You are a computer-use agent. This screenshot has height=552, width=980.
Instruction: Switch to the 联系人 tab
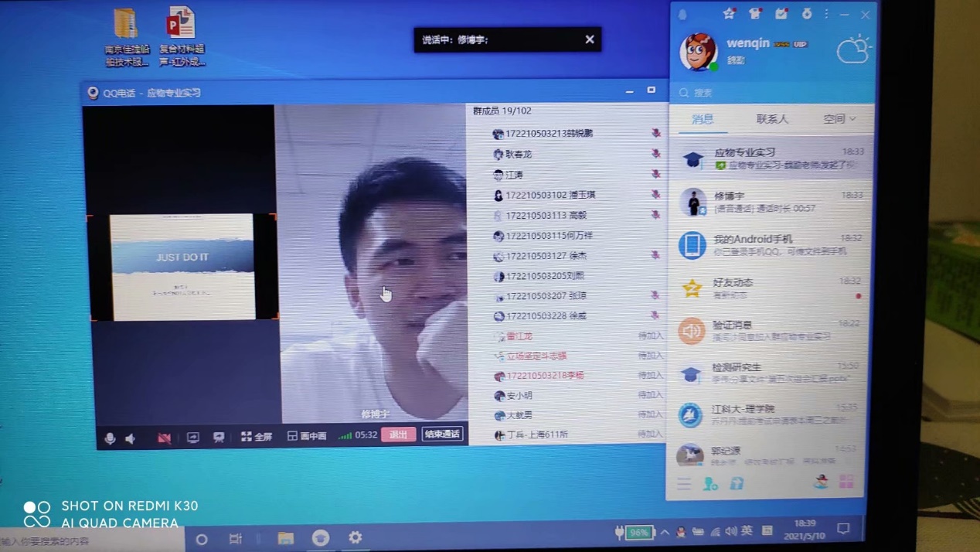pyautogui.click(x=771, y=119)
